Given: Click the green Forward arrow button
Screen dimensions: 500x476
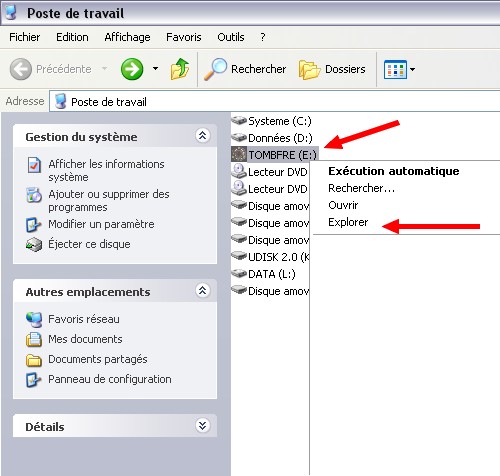Looking at the screenshot, I should 132,69.
